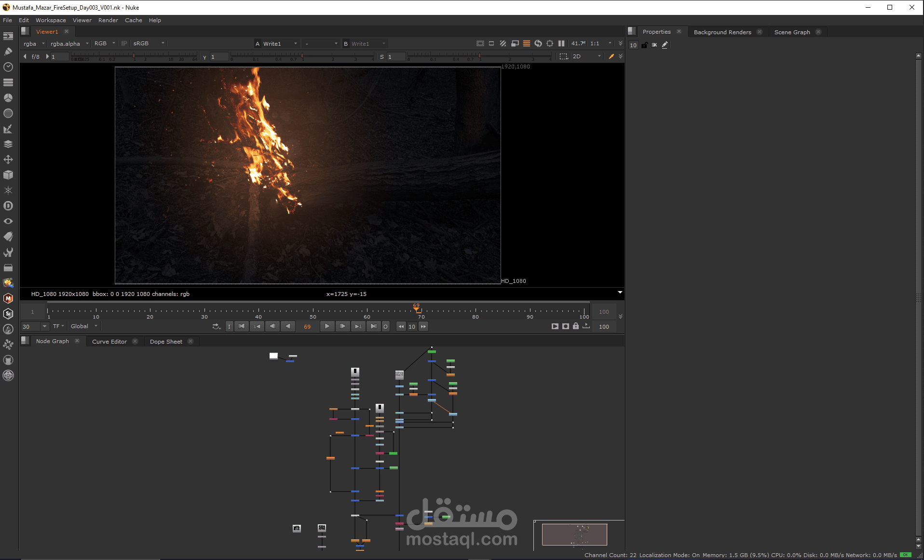Click the gamma Y slider handle
Viewport: 924px width, 560px height.
302,56
